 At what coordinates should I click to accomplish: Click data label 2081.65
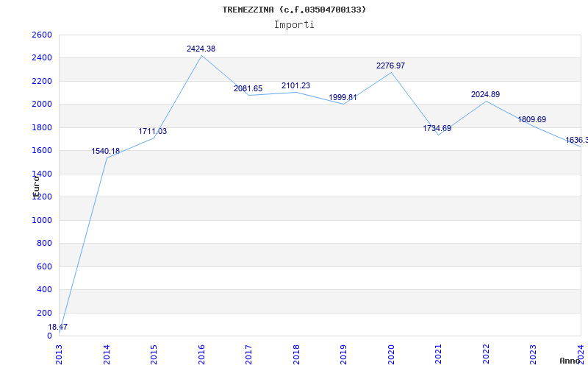(x=248, y=88)
